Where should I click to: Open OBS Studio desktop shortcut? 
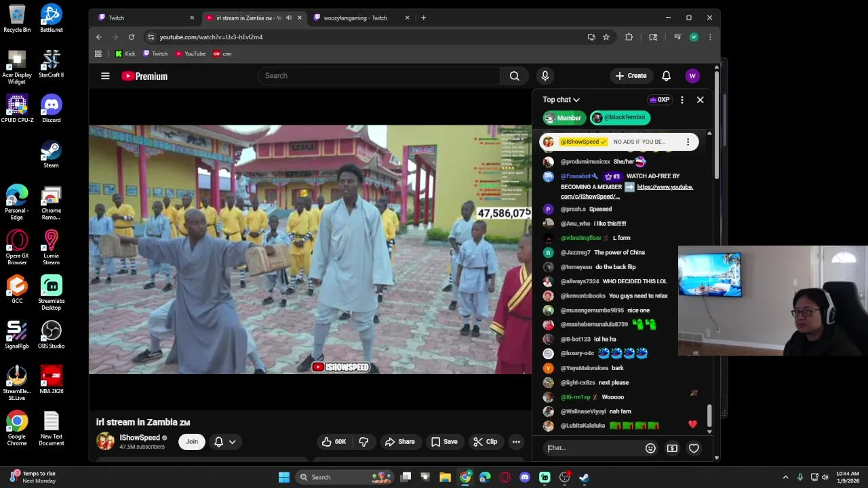pos(52,335)
